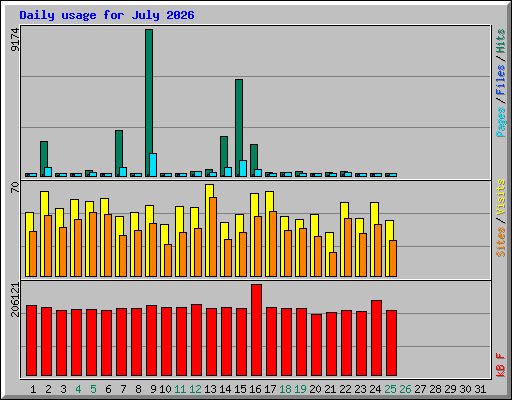This screenshot has height=400, width=512.
Task: Click day label 1 on the x-axis
Action: click(33, 389)
